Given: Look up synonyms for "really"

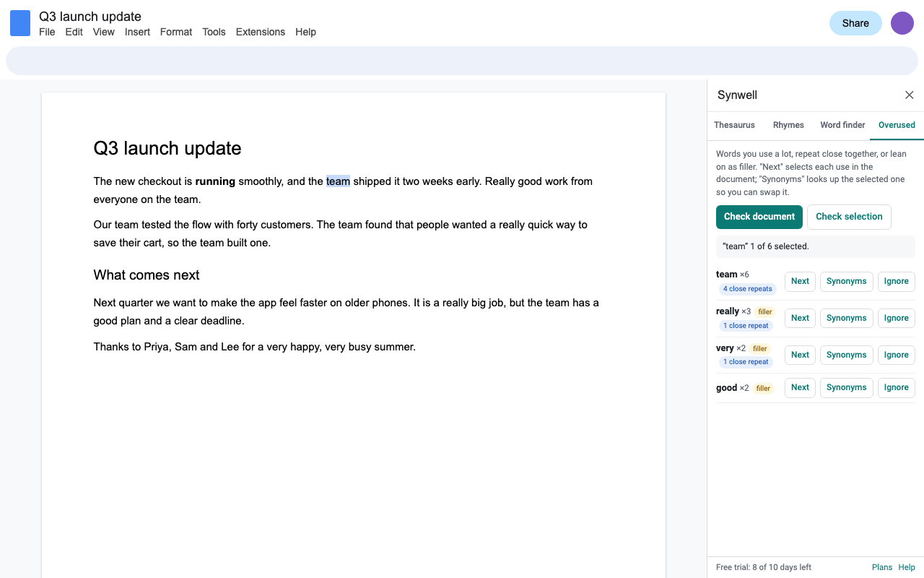Looking at the screenshot, I should point(846,319).
